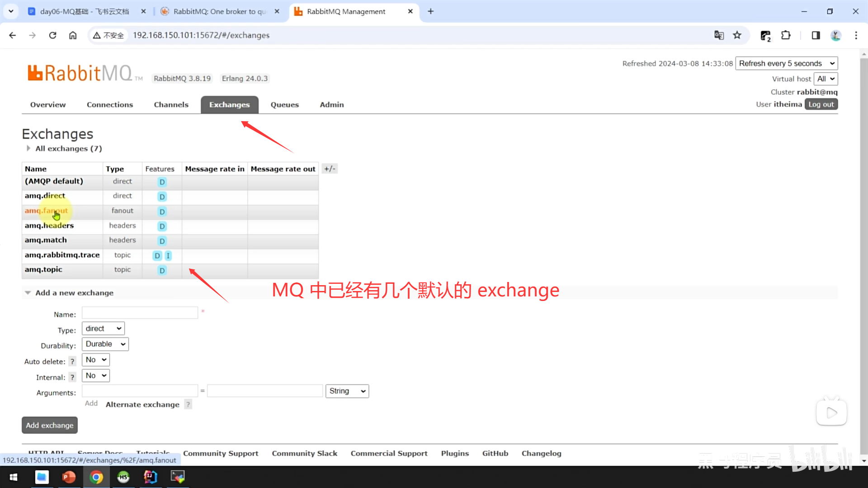Reload the page with the refresh icon
Viewport: 868px width, 488px height.
[52, 35]
